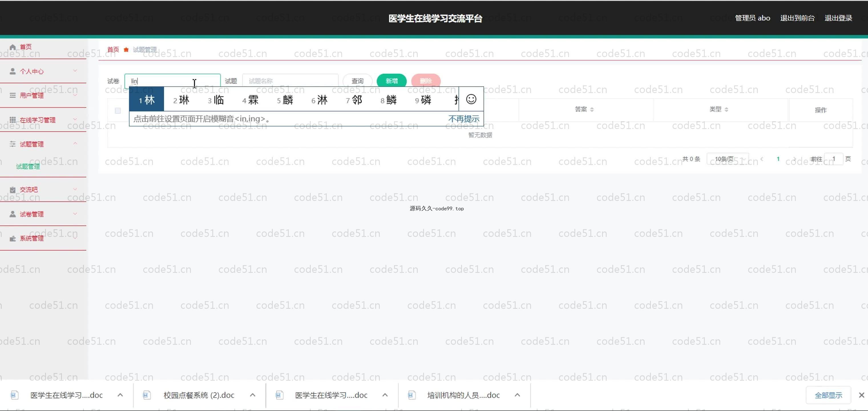
Task: Go to the previous page arrow
Action: 762,159
